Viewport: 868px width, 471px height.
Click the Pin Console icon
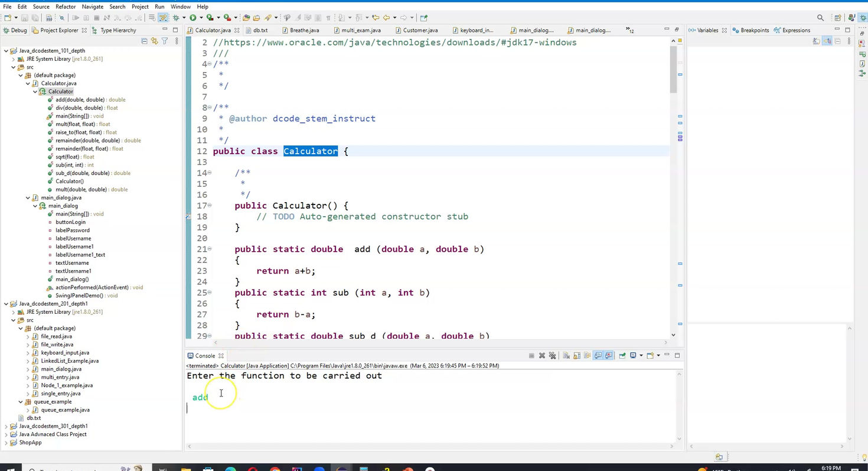(x=622, y=356)
